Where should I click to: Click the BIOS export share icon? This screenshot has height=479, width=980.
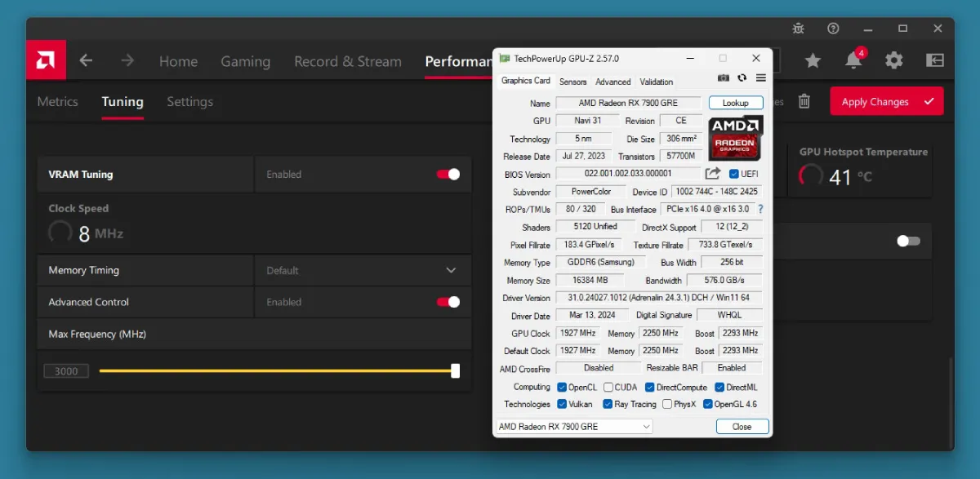click(x=712, y=174)
